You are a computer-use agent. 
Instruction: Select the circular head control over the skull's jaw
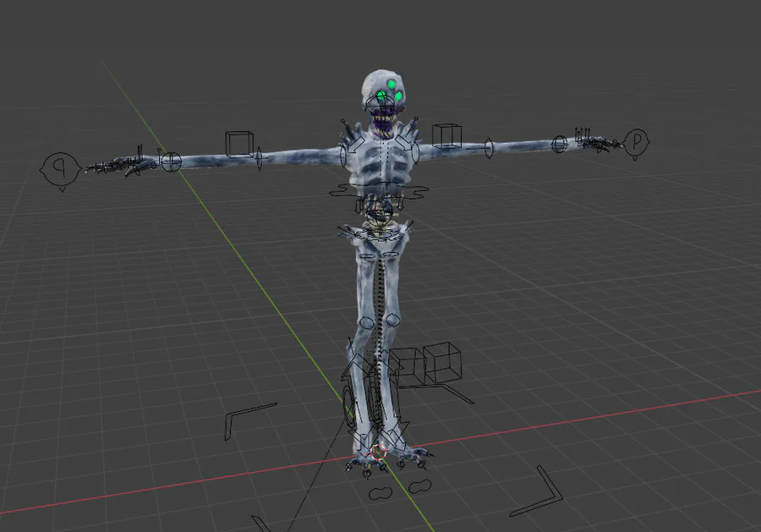pos(380,106)
